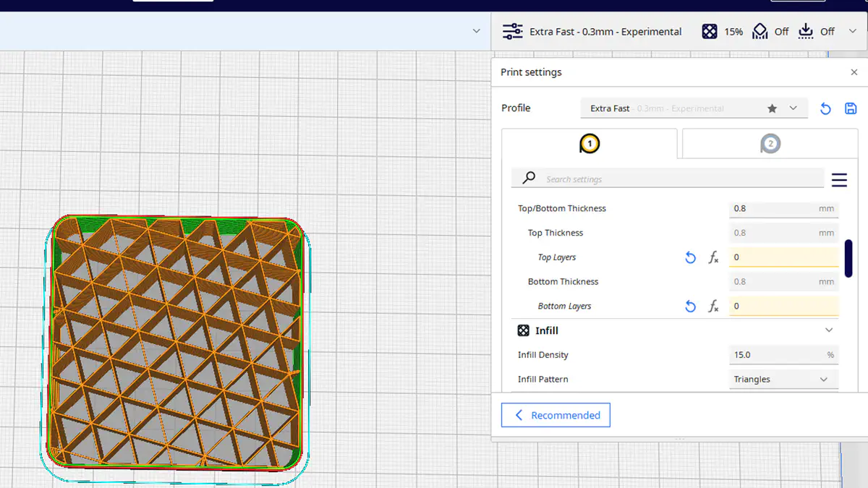Reset Top Layers to default value
This screenshot has height=488, width=868.
click(x=691, y=257)
